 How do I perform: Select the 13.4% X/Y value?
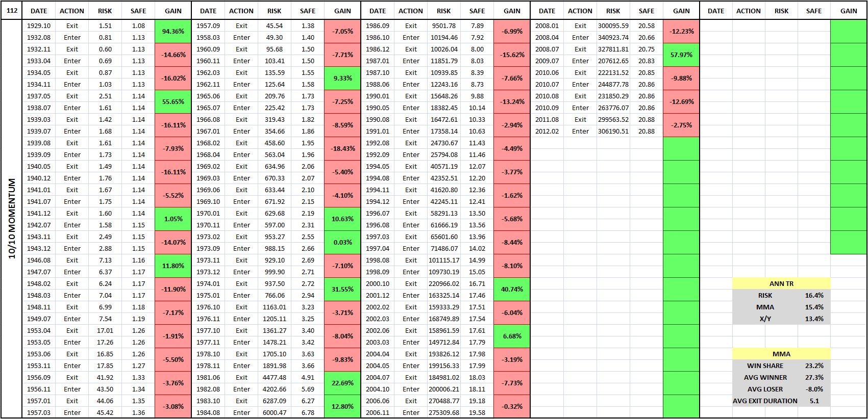814,319
